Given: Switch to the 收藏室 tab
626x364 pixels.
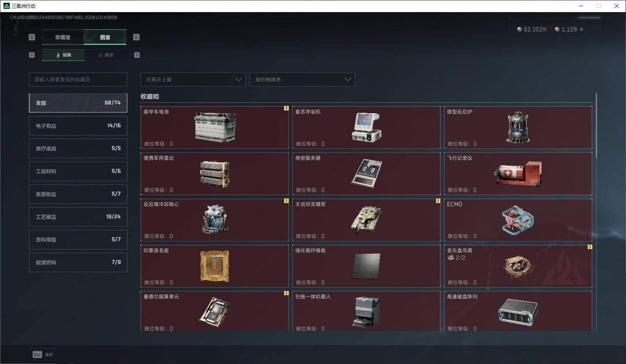Looking at the screenshot, I should click(x=63, y=37).
